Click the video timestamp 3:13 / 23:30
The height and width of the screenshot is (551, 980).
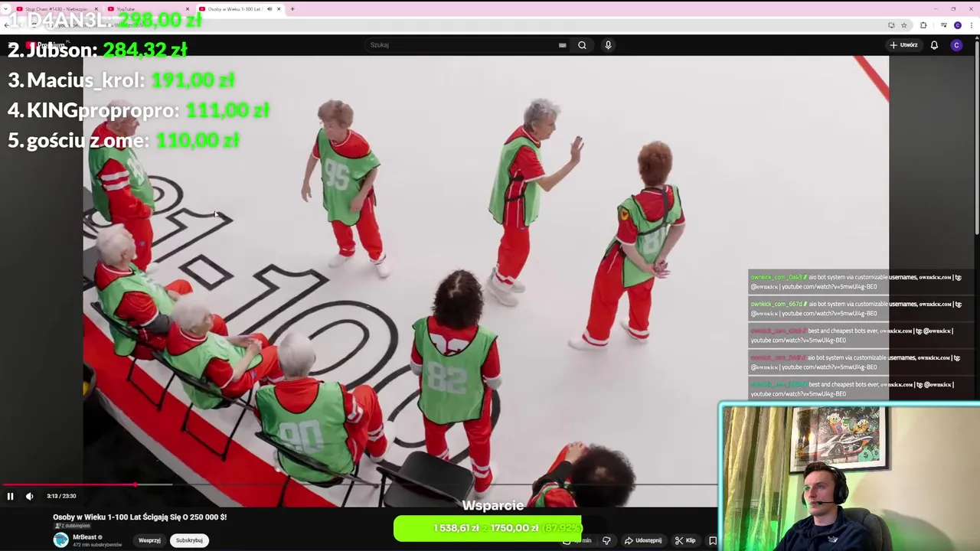61,496
